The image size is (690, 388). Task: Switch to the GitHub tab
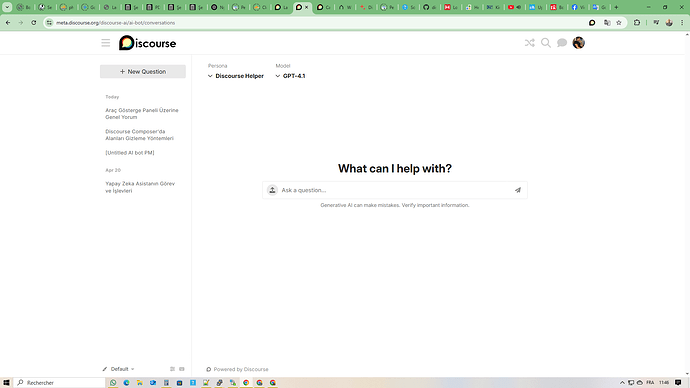click(x=429, y=7)
